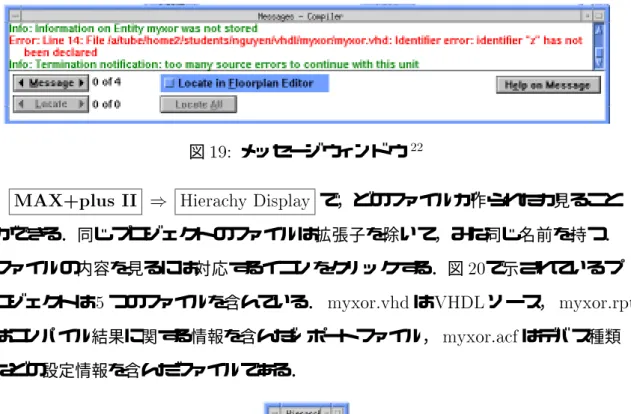Image resolution: width=631 pixels, height=414 pixels.
Task: Click the myxor.vhd file name text
Action: [x=368, y=303]
